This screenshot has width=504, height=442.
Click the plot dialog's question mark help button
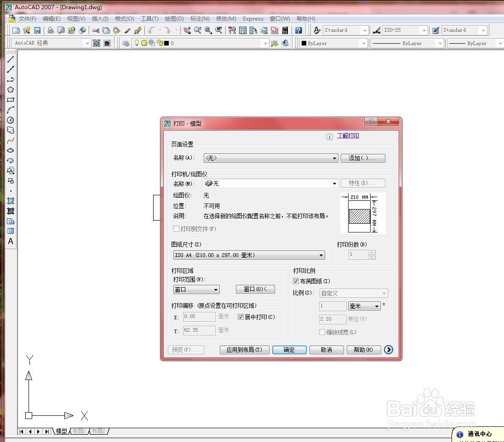coord(371,121)
